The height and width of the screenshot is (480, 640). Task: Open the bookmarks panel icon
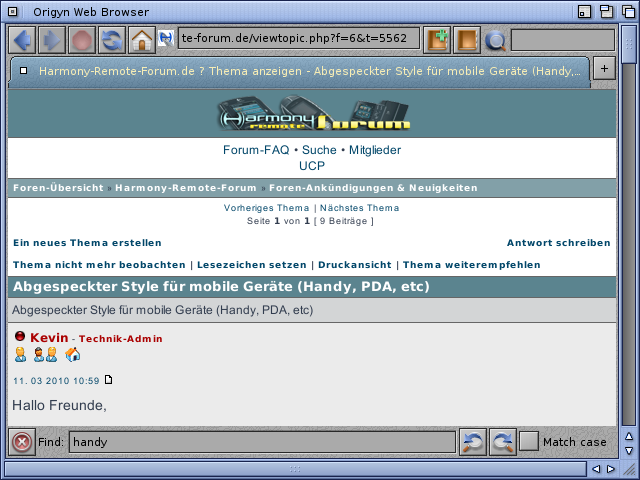click(x=466, y=41)
